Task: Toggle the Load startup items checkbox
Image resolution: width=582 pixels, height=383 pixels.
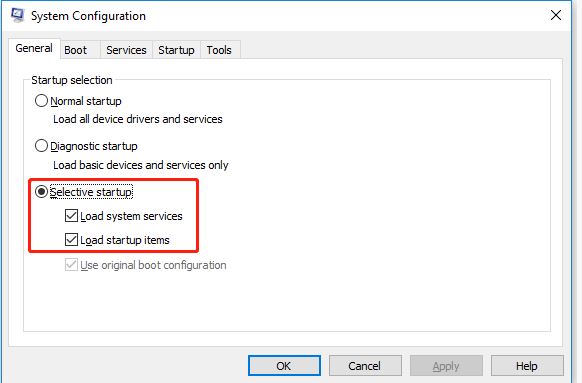Action: coord(71,240)
